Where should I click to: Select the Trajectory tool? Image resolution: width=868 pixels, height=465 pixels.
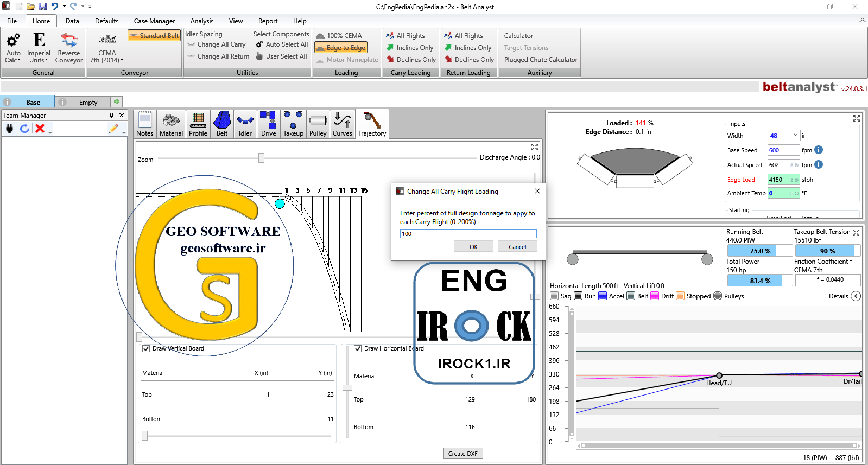(x=372, y=124)
